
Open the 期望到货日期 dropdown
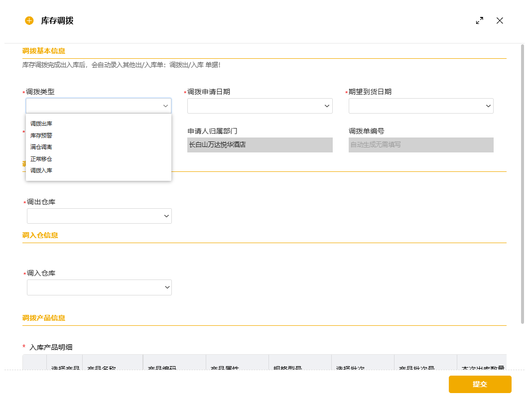tap(421, 106)
